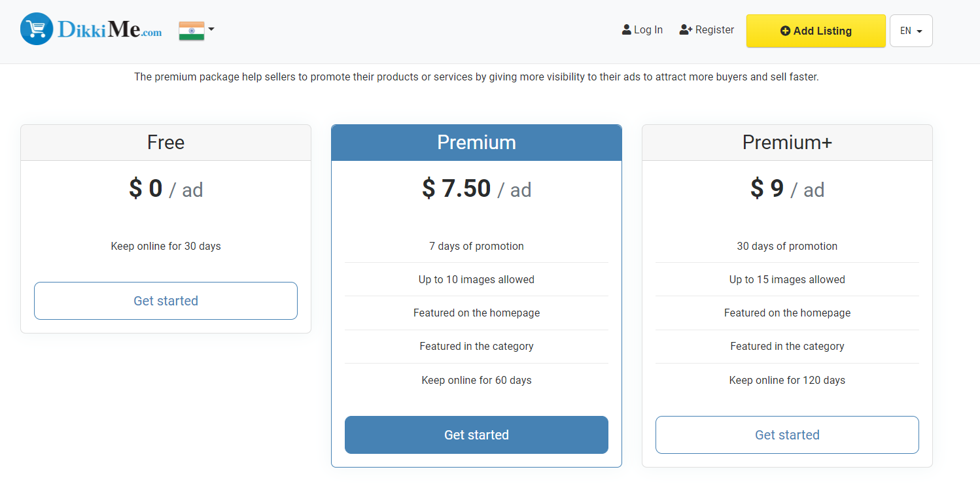The image size is (980, 497).
Task: Get started with the Free plan
Action: [x=166, y=301]
